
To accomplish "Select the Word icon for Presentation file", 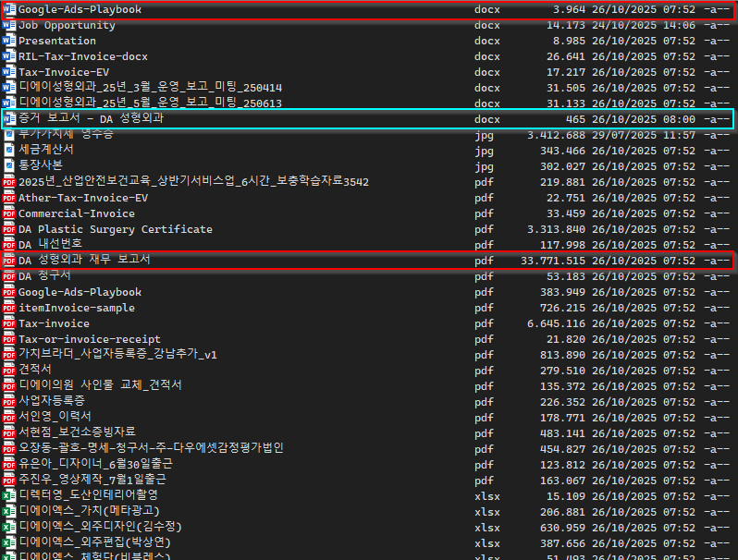I will 9,42.
